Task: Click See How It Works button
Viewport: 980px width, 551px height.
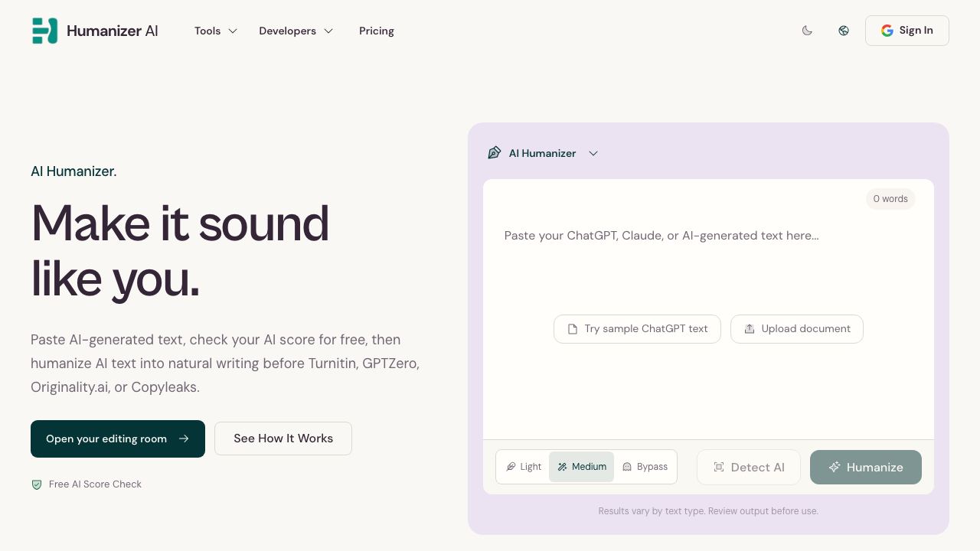Action: tap(283, 439)
